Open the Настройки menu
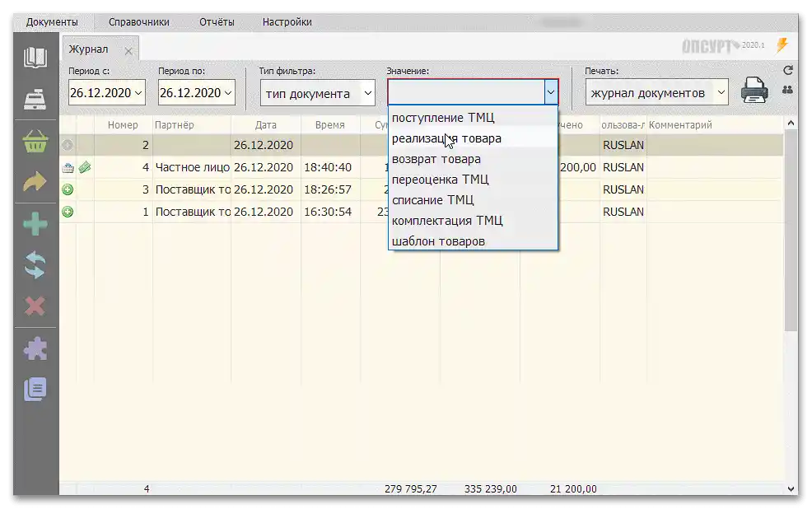The image size is (812, 509). pyautogui.click(x=287, y=22)
